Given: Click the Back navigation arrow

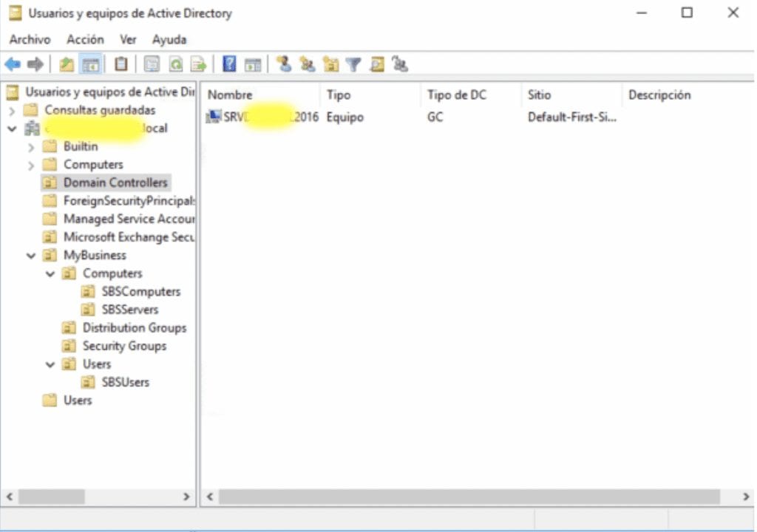Looking at the screenshot, I should (12, 64).
